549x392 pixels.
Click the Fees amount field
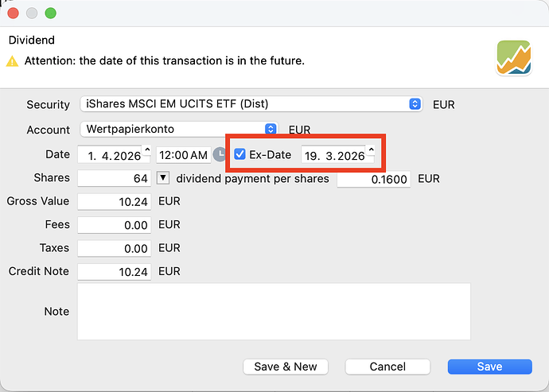[x=115, y=225]
